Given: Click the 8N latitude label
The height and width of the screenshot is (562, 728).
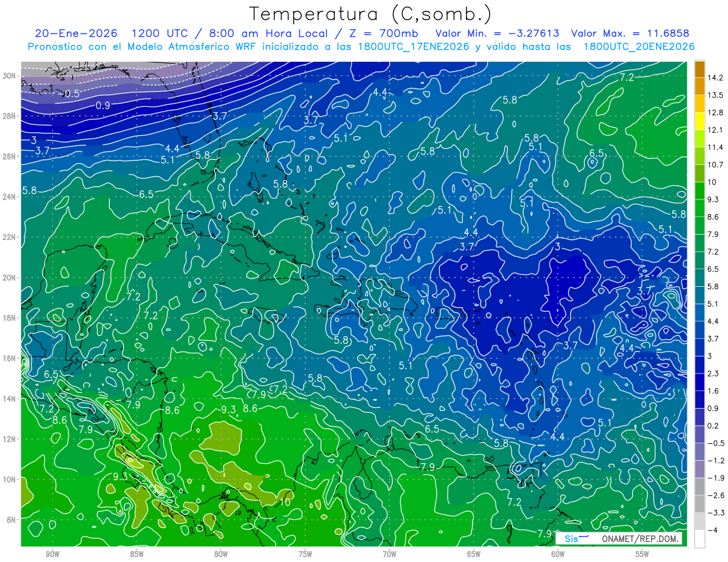Looking at the screenshot, I should (12, 519).
